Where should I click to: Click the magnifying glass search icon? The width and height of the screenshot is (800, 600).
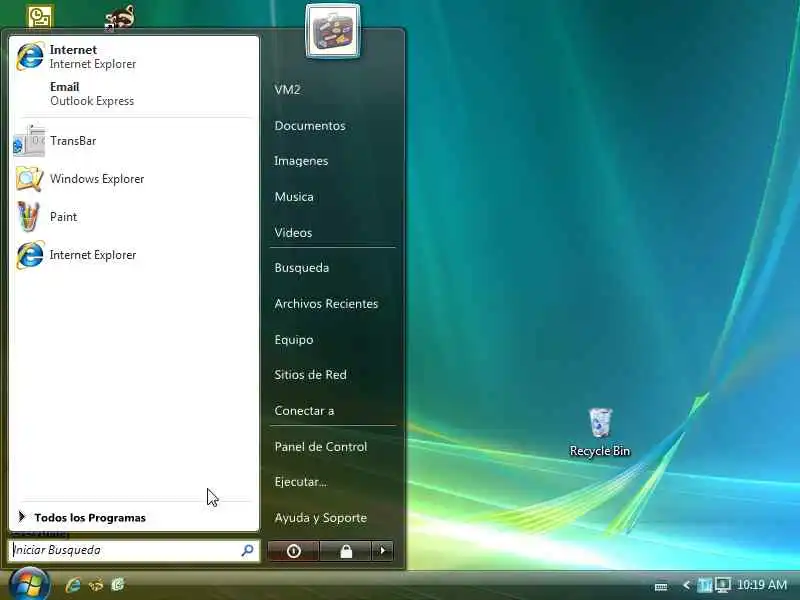click(247, 551)
